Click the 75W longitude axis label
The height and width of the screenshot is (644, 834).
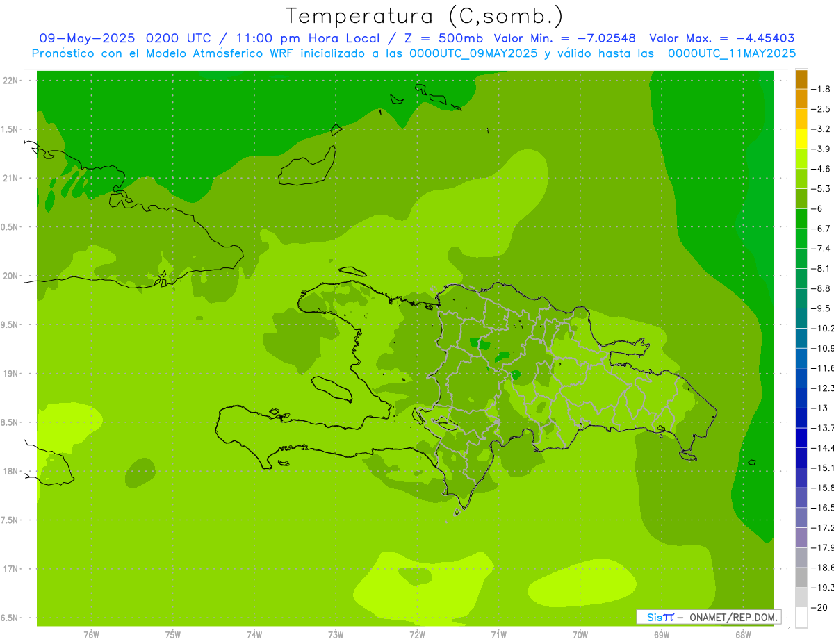pos(173,635)
